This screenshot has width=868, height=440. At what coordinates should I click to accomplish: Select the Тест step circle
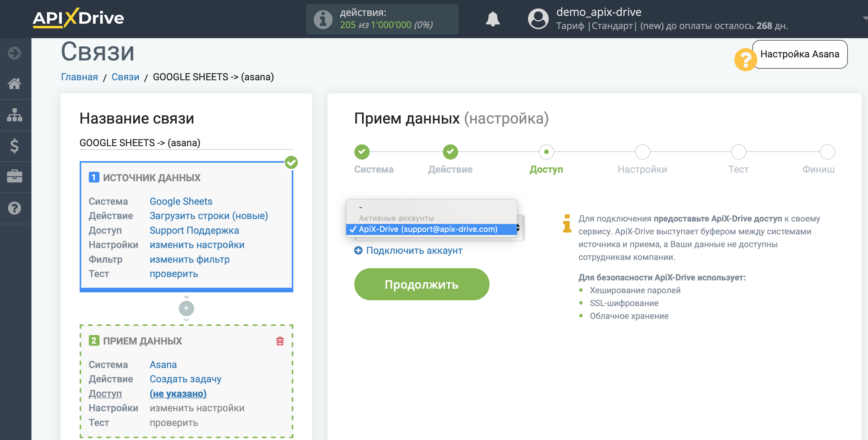tap(738, 152)
